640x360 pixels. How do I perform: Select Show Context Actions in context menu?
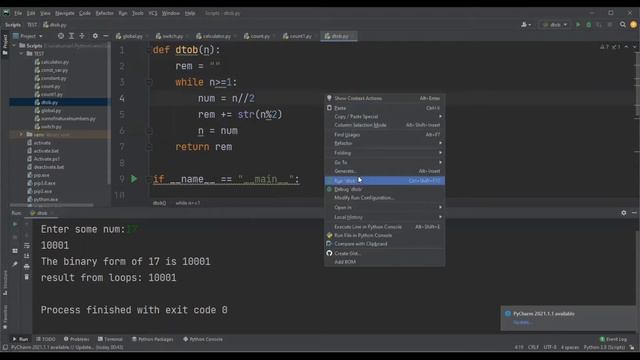click(x=384, y=98)
